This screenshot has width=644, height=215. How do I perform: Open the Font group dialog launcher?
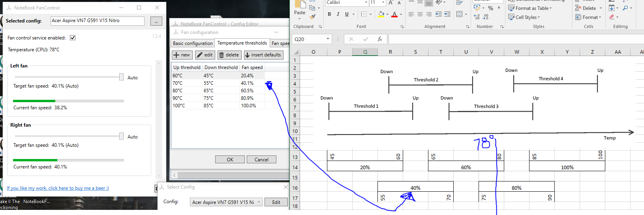point(402,27)
